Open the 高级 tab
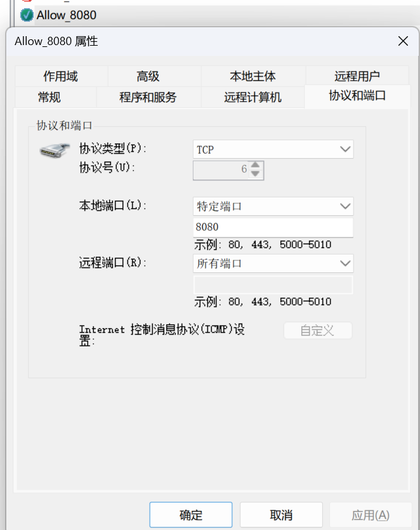Viewport: 420px width, 530px height. [x=148, y=77]
